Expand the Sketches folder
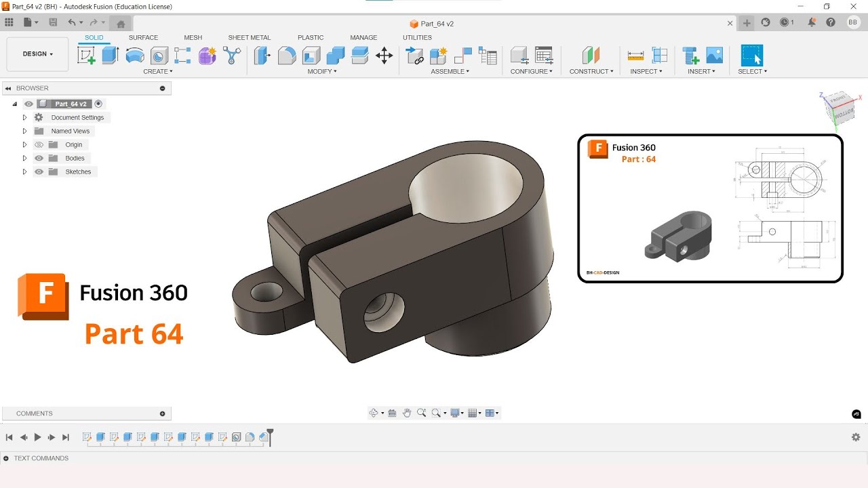This screenshot has width=868, height=488. point(24,171)
